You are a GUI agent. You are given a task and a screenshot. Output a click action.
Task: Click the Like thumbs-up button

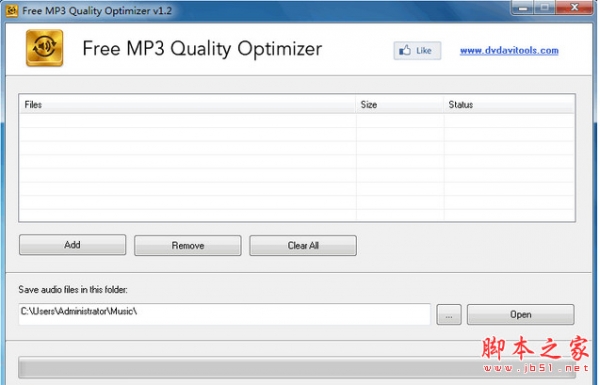pyautogui.click(x=417, y=51)
